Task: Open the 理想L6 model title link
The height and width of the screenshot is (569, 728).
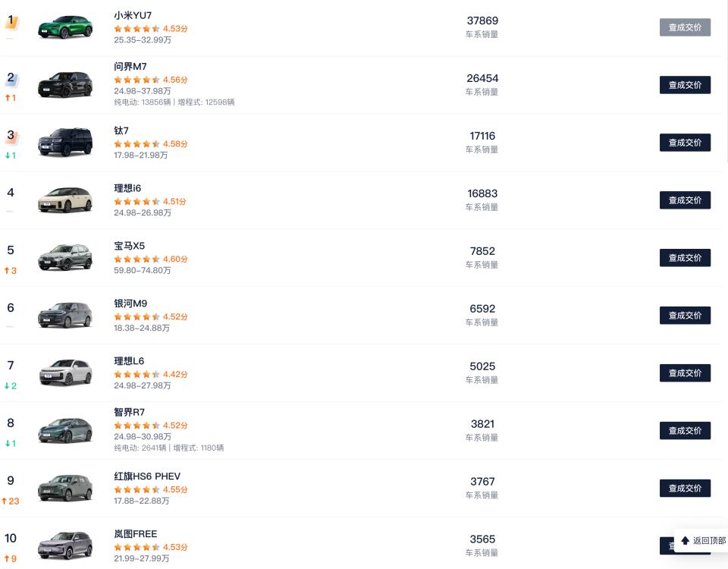Action: [x=129, y=361]
